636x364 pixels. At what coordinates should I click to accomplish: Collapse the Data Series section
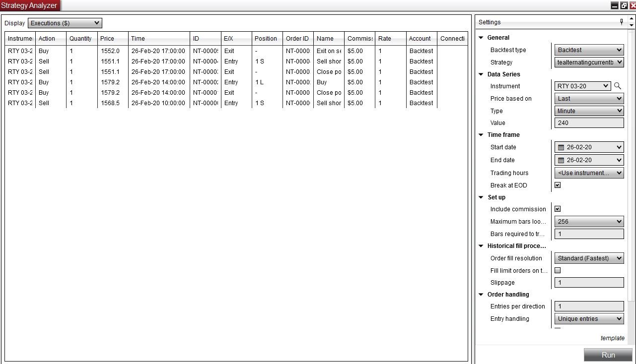pos(481,74)
